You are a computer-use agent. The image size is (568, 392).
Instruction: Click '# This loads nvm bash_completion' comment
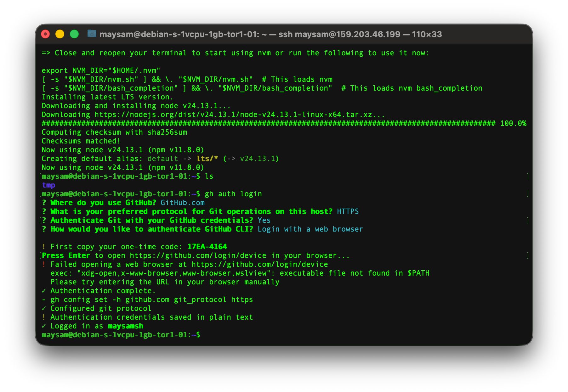tap(412, 88)
